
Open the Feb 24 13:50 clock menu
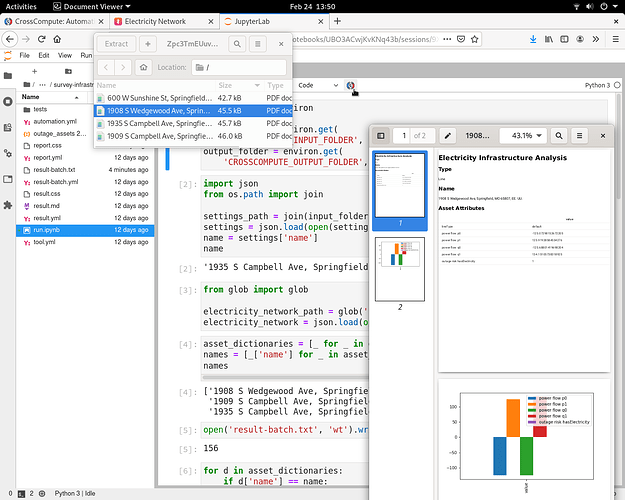pyautogui.click(x=312, y=6)
